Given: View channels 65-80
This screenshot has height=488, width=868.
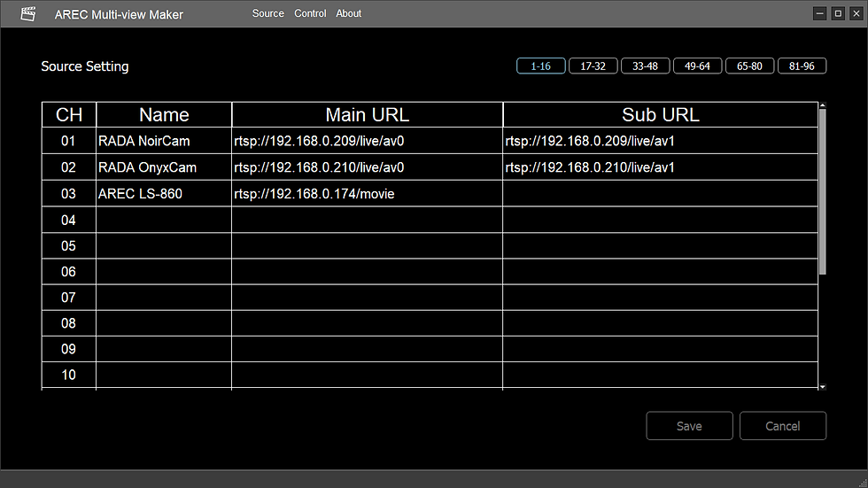Looking at the screenshot, I should tap(749, 66).
